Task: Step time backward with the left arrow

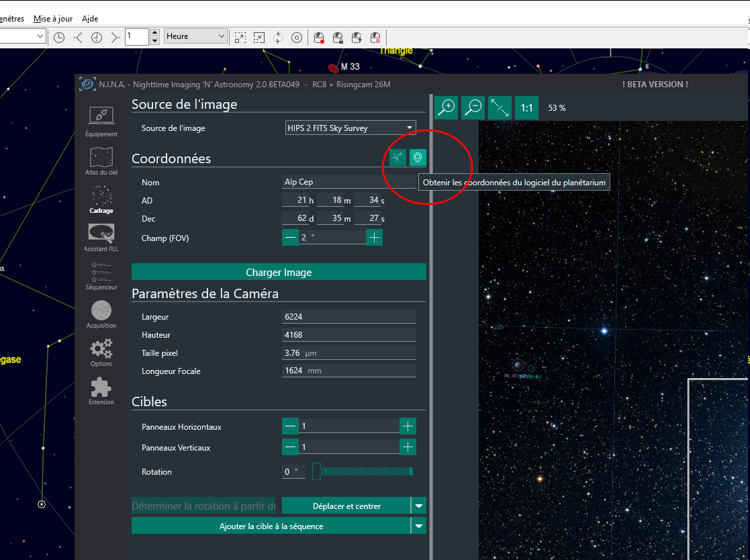Action: 78,38
